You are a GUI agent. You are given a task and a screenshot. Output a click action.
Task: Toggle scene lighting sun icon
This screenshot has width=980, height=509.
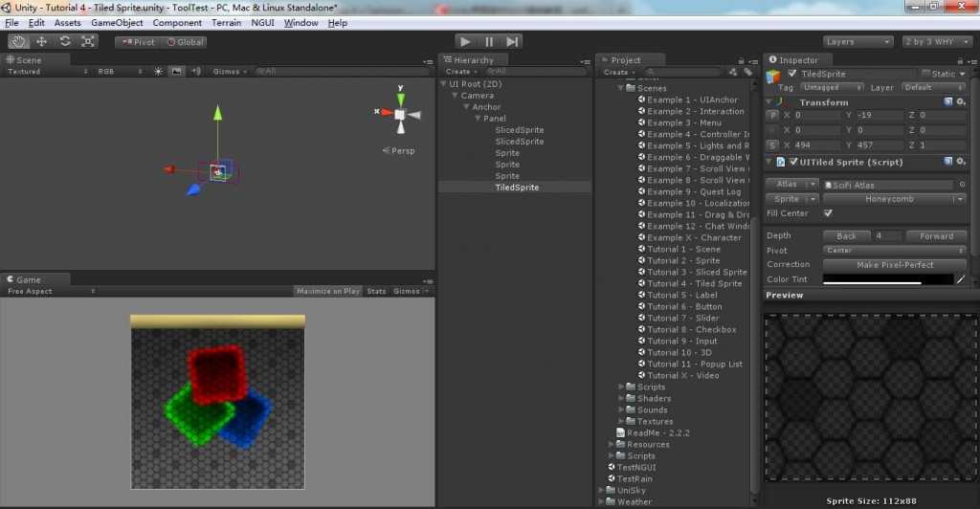point(158,72)
